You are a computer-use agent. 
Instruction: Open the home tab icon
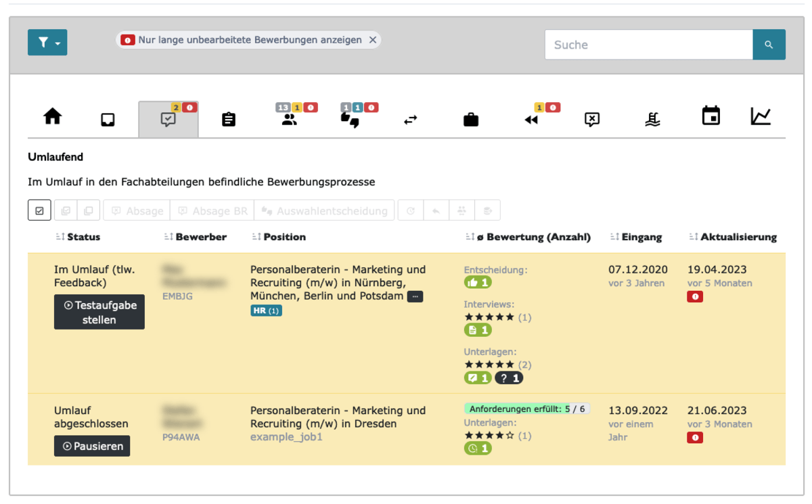pos(53,116)
